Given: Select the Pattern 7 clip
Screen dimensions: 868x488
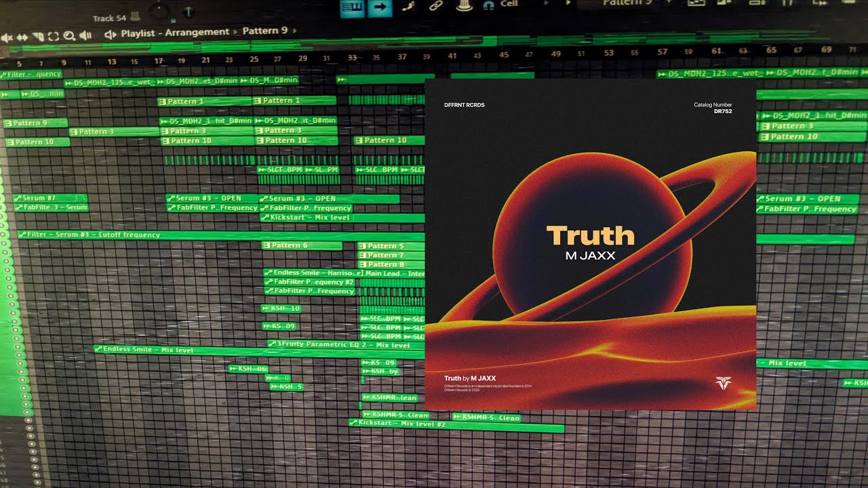Looking at the screenshot, I should click(391, 255).
